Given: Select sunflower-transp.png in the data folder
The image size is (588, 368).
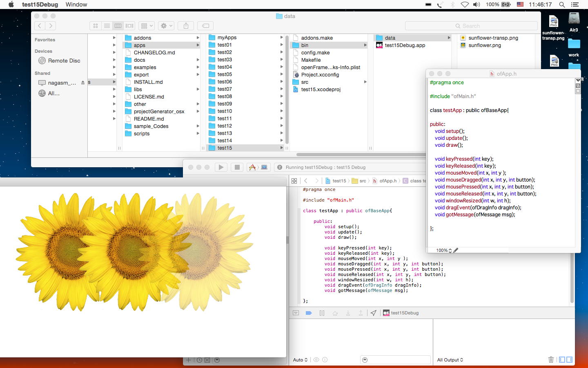Looking at the screenshot, I should point(493,38).
